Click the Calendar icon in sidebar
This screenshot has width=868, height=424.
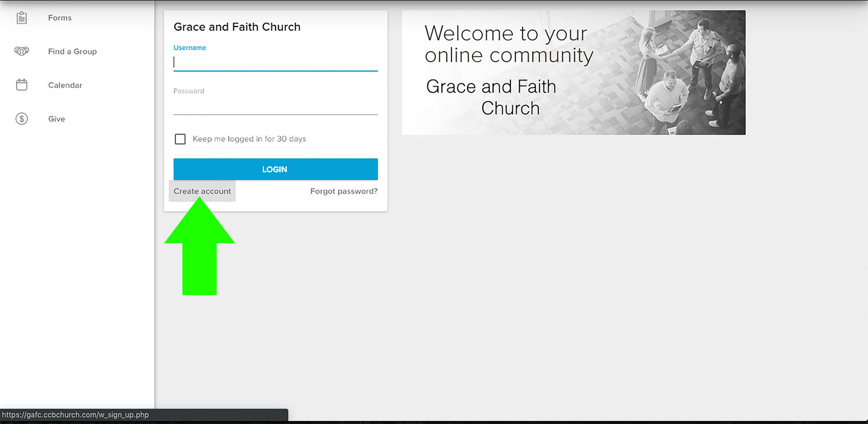tap(21, 85)
